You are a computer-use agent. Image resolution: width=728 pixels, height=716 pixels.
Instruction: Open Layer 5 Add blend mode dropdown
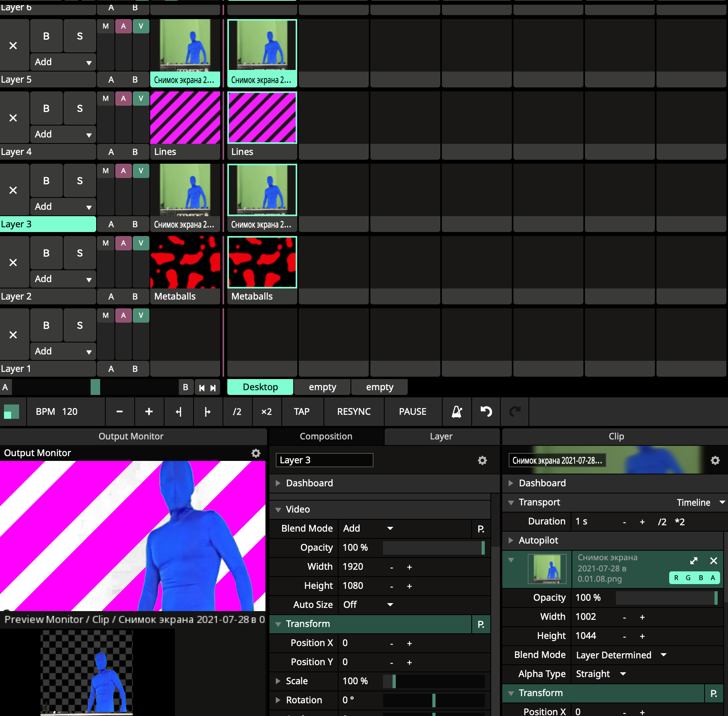(63, 62)
